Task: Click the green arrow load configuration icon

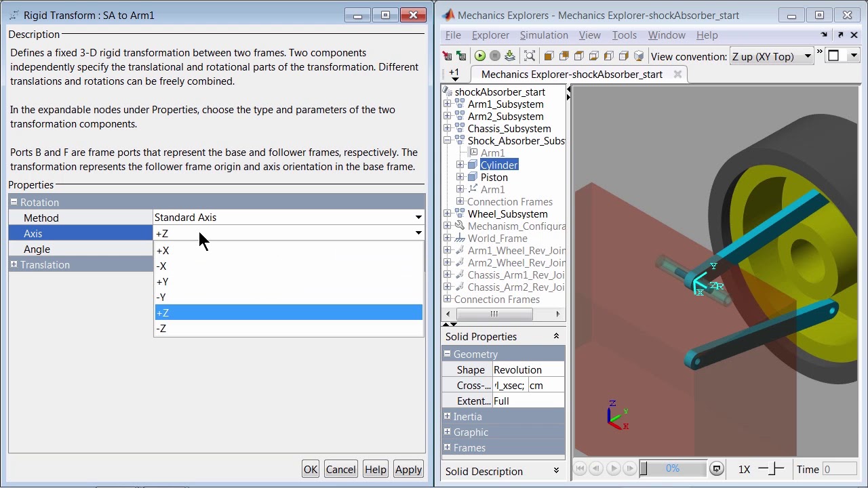Action: 461,56
